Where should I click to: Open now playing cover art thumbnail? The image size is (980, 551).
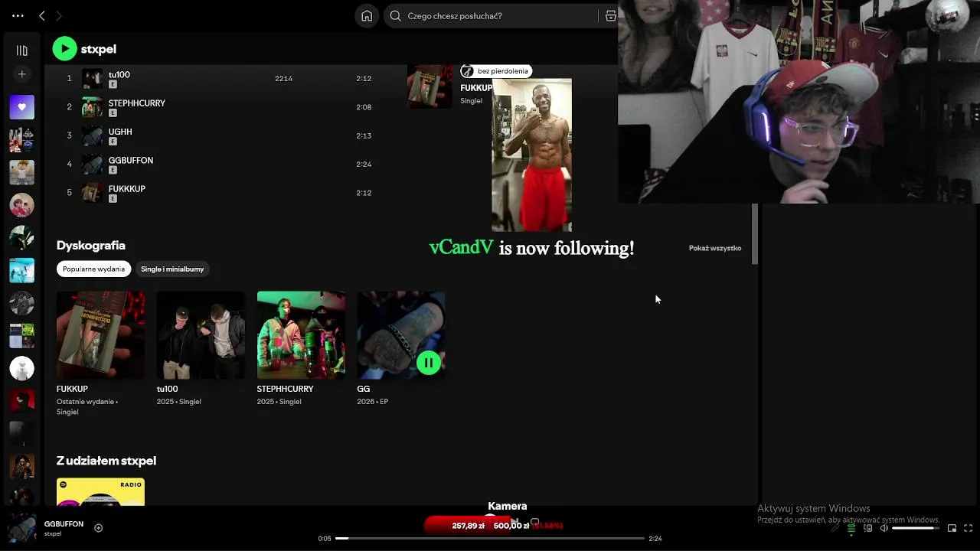tap(21, 529)
